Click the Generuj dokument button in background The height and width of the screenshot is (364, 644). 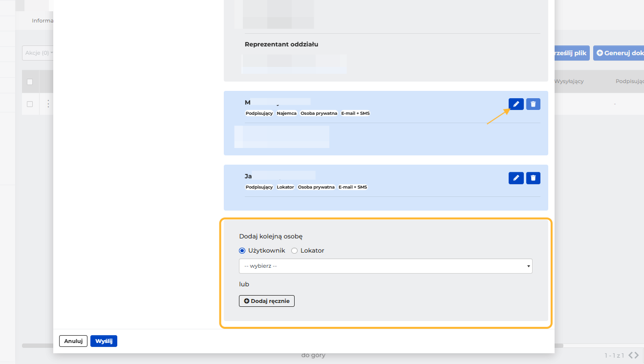point(619,53)
